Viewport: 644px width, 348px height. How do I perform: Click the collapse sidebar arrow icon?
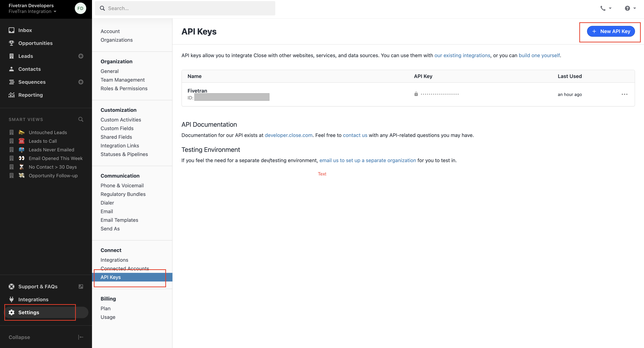coord(81,337)
